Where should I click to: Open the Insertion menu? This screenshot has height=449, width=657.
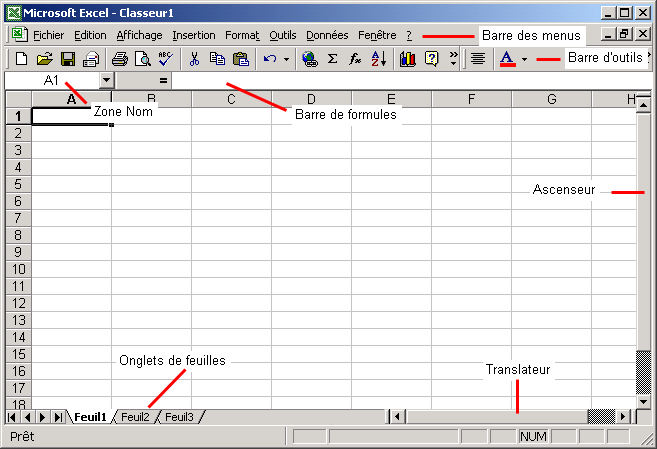(194, 35)
